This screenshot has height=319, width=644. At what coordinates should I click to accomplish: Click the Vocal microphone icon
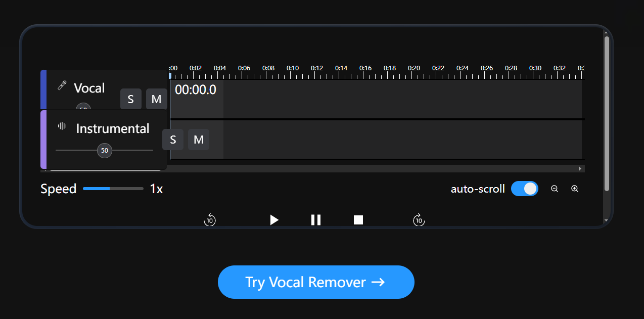(x=62, y=85)
